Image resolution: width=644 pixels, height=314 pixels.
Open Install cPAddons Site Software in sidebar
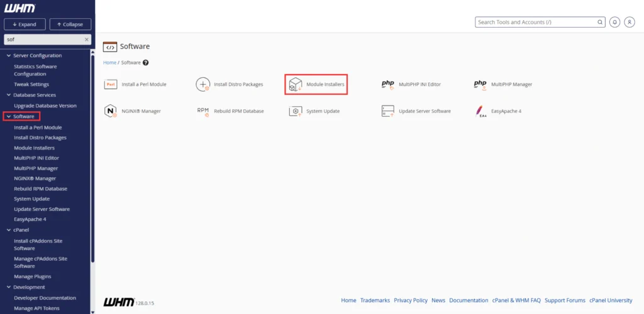[38, 245]
